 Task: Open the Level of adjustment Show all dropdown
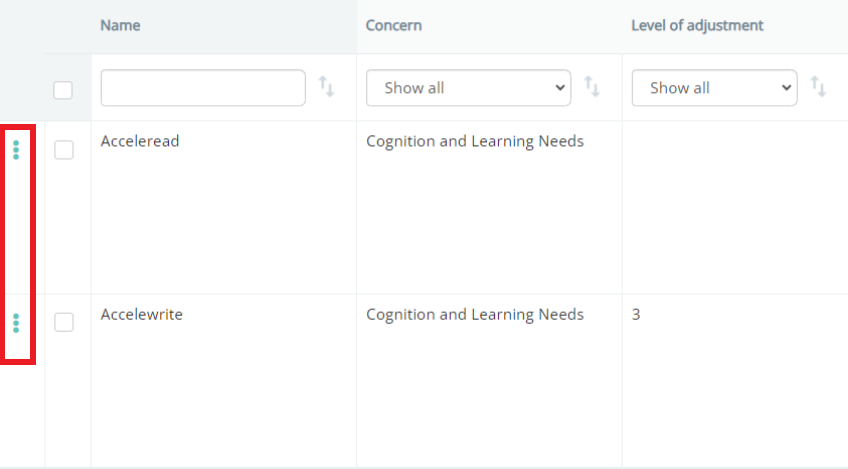click(714, 88)
